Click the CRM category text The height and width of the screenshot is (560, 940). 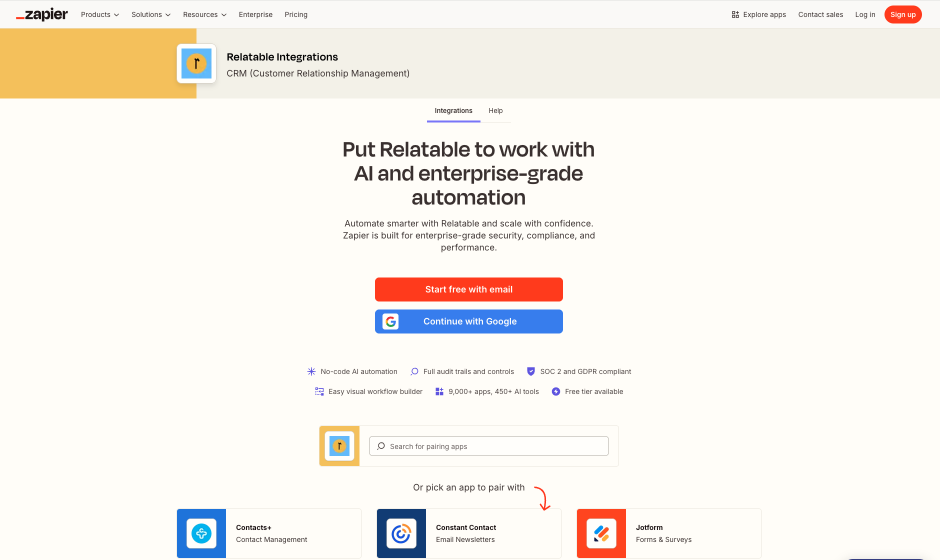(x=318, y=73)
